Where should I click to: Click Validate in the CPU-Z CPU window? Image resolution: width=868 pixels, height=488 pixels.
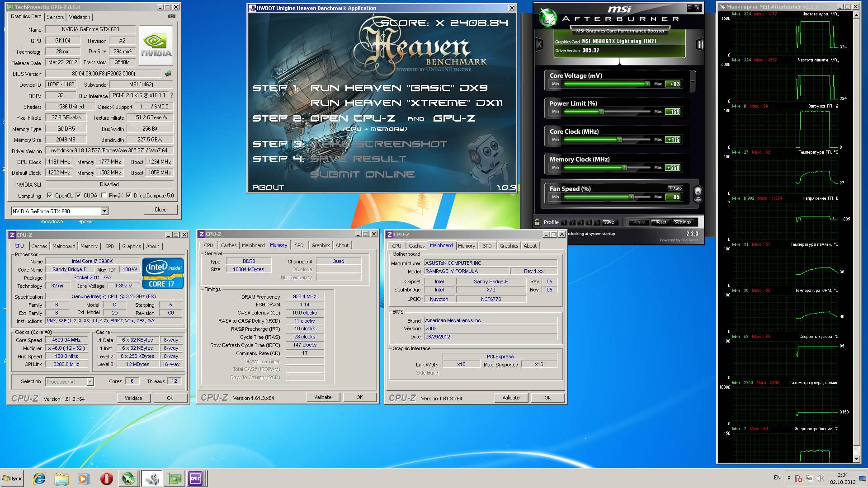(x=133, y=398)
